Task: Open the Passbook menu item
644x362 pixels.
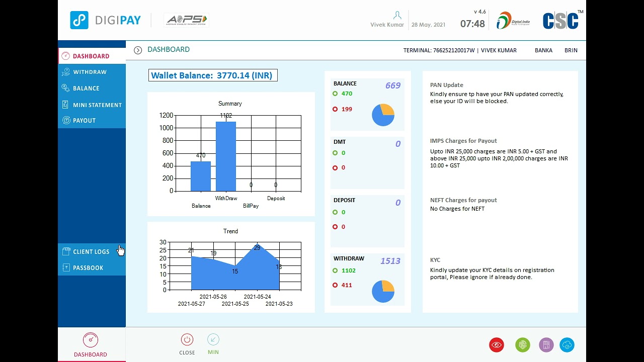Action: 92,267
